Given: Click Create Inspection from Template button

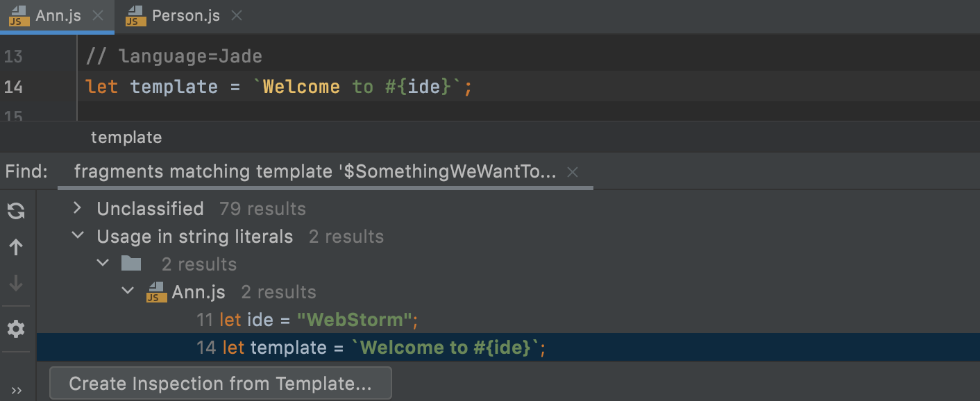Looking at the screenshot, I should (220, 382).
